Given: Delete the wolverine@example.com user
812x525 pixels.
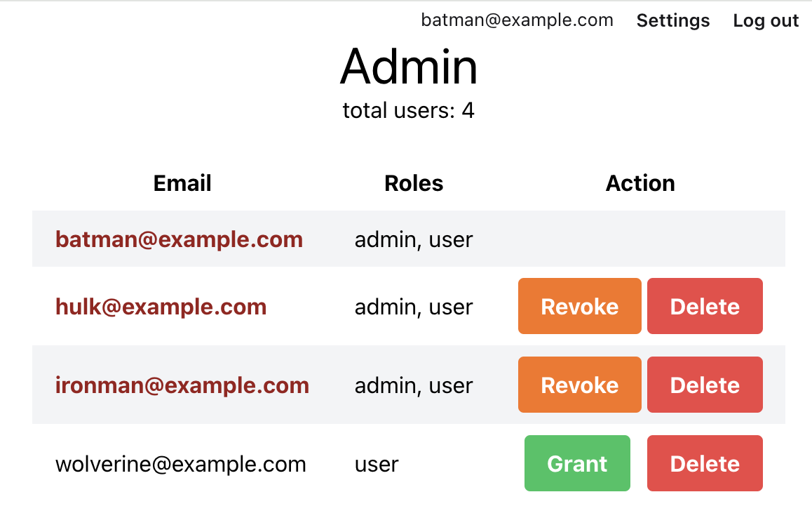Looking at the screenshot, I should (x=705, y=463).
